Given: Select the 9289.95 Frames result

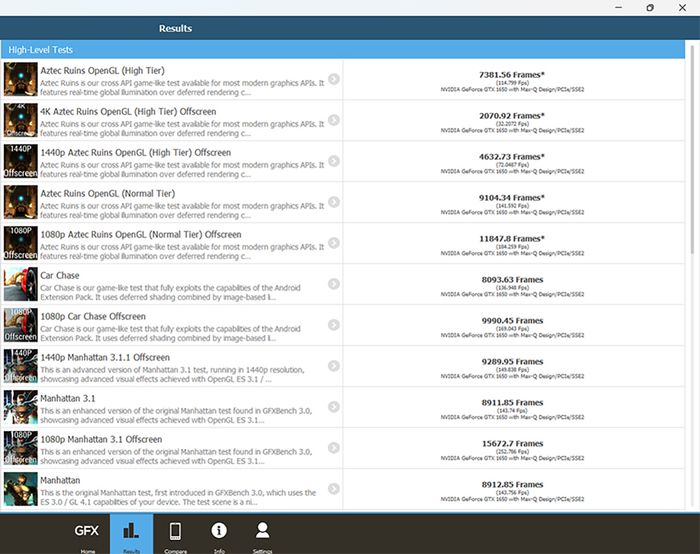Looking at the screenshot, I should [512, 362].
